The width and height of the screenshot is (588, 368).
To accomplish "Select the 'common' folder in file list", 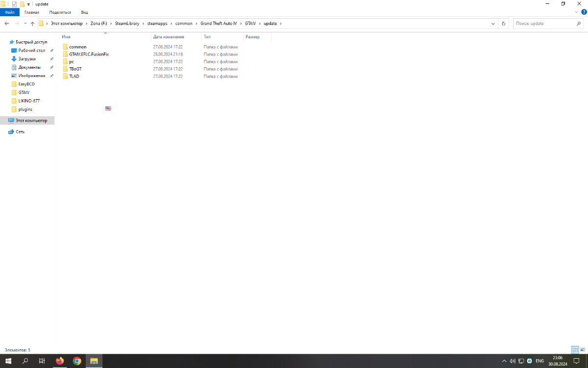I will click(x=78, y=47).
